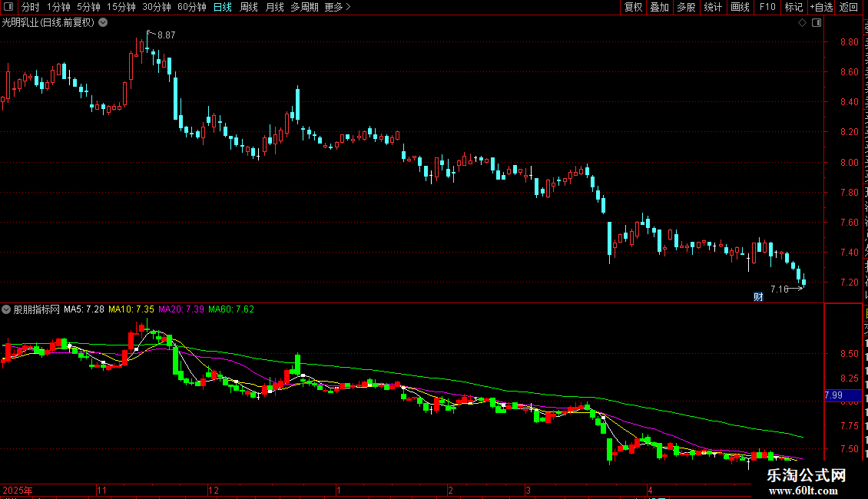This screenshot has width=868, height=499.
Task: Select the 15分钟 period
Action: click(x=121, y=7)
